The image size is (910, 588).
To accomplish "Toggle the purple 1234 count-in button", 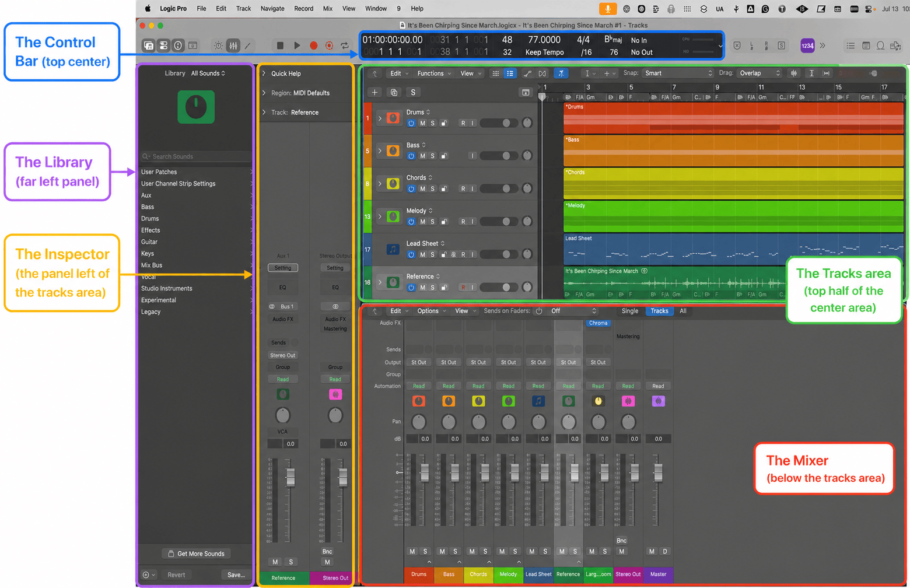I will tap(807, 45).
